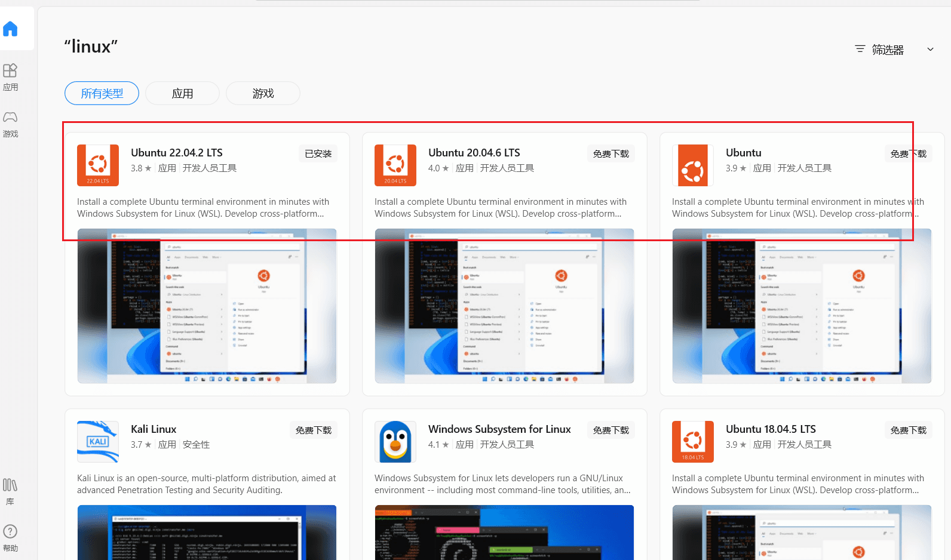951x560 pixels.
Task: Click the Kali Linux dragon icon
Action: pyautogui.click(x=98, y=442)
